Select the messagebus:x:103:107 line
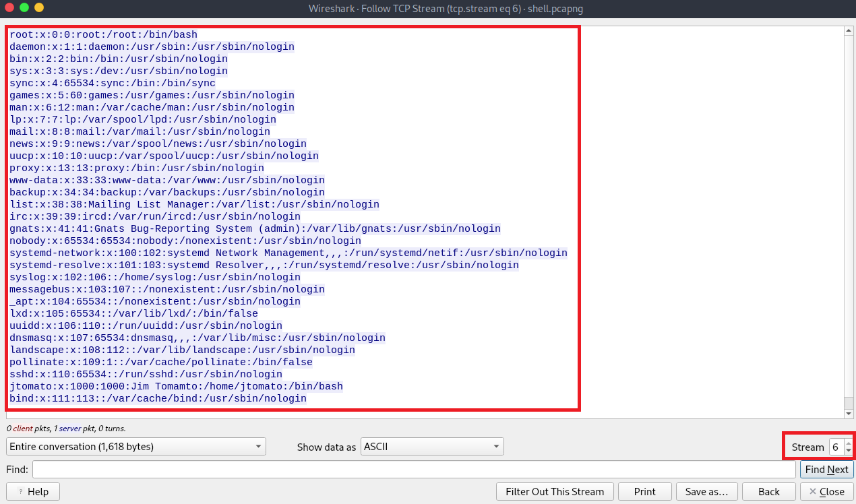This screenshot has height=504, width=856. coord(167,289)
